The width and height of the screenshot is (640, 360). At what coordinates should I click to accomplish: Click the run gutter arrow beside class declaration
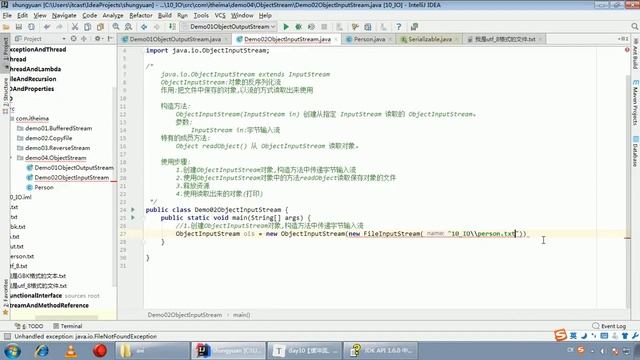click(133, 209)
